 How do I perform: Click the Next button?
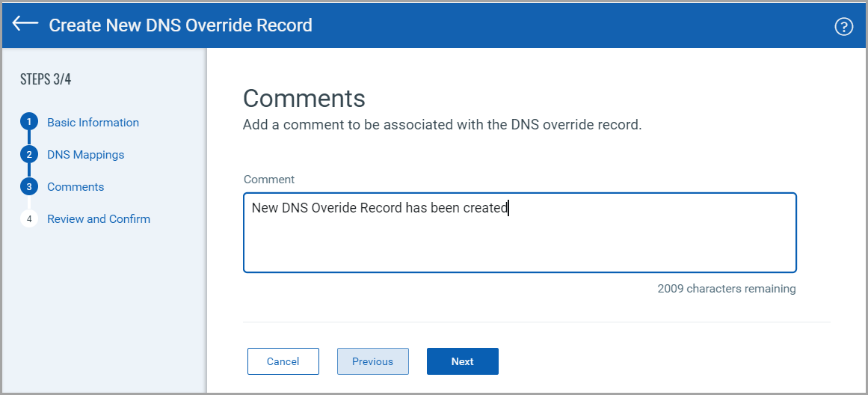pyautogui.click(x=462, y=361)
